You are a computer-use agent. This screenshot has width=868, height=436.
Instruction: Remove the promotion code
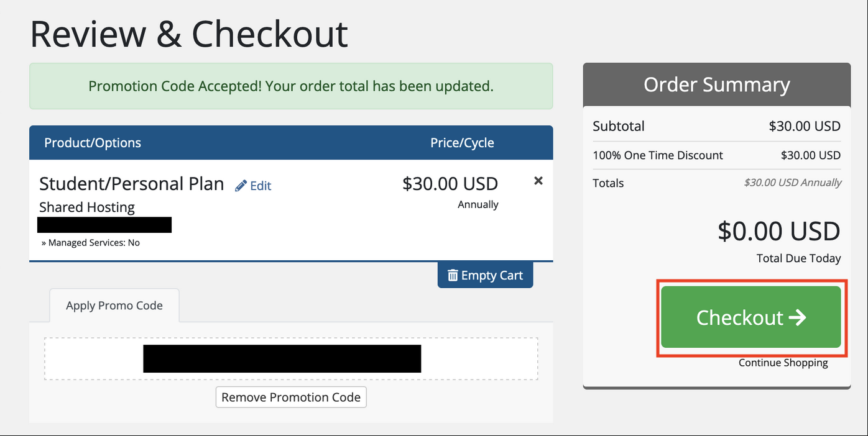pyautogui.click(x=291, y=397)
